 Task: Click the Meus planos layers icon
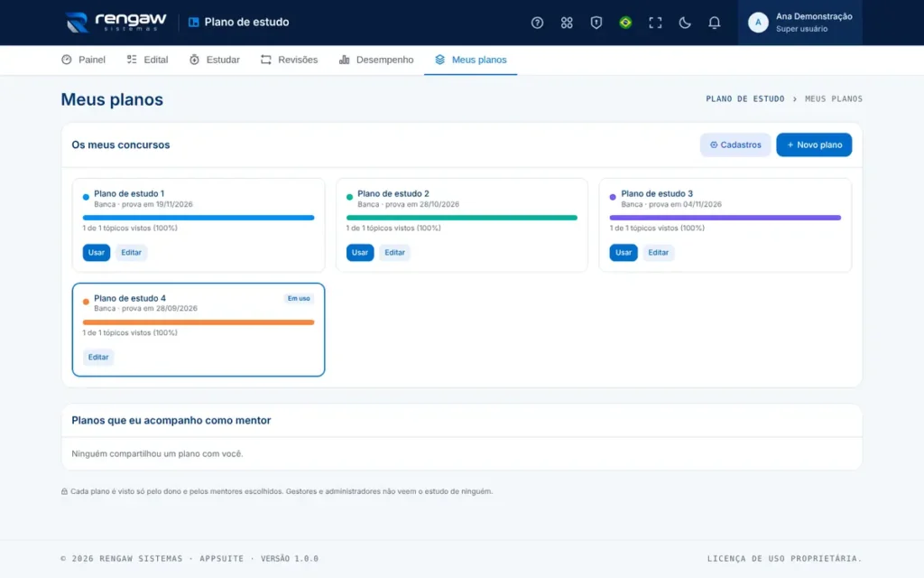tap(439, 60)
